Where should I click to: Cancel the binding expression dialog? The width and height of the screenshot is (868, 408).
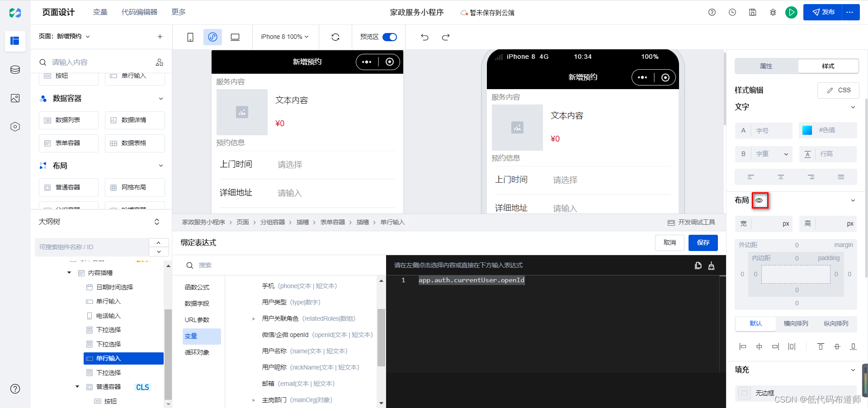pos(670,243)
